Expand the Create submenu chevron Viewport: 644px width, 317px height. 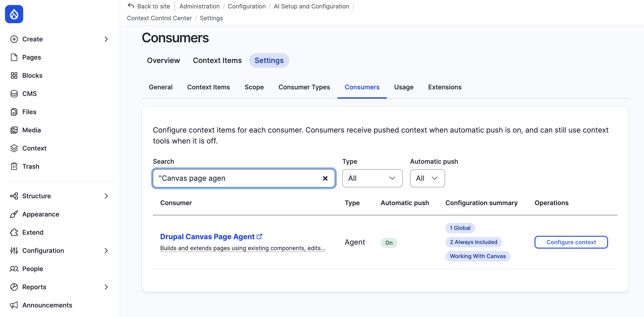106,39
